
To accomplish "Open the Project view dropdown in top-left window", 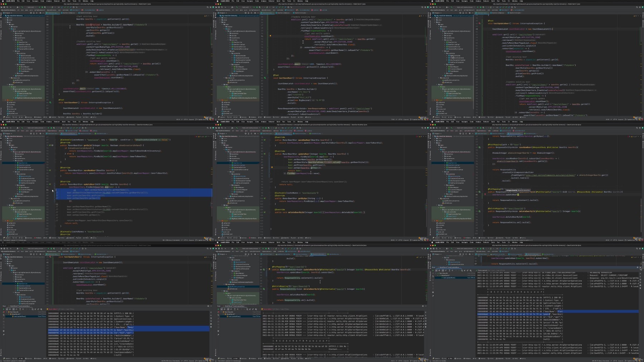I will [8, 13].
